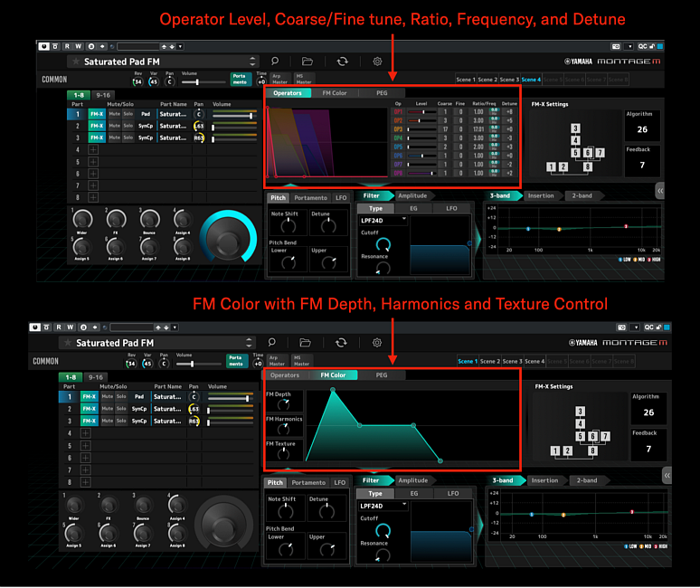Open LPF24D filter type dropdown, Operators-view window
Image resolution: width=700 pixels, height=588 pixels.
tap(383, 220)
